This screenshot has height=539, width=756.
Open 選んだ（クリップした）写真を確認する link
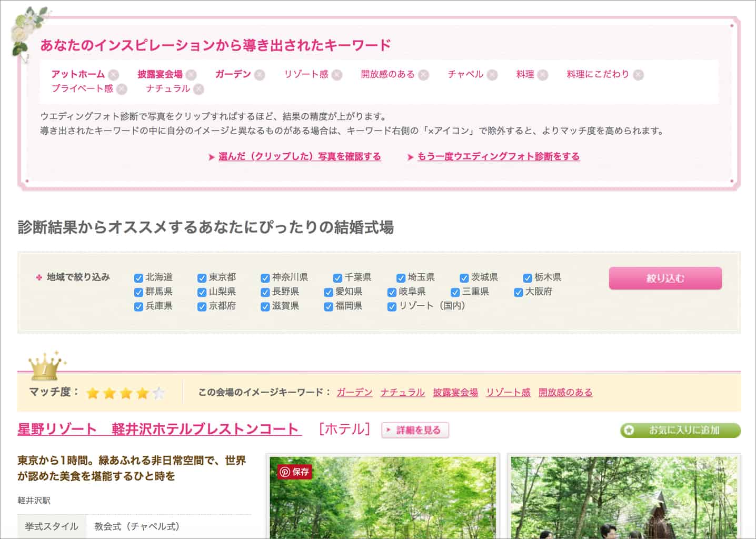(299, 156)
